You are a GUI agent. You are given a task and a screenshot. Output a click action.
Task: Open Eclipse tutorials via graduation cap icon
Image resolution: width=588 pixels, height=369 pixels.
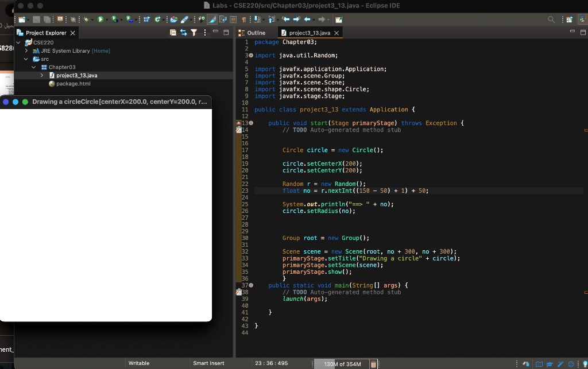click(x=550, y=363)
